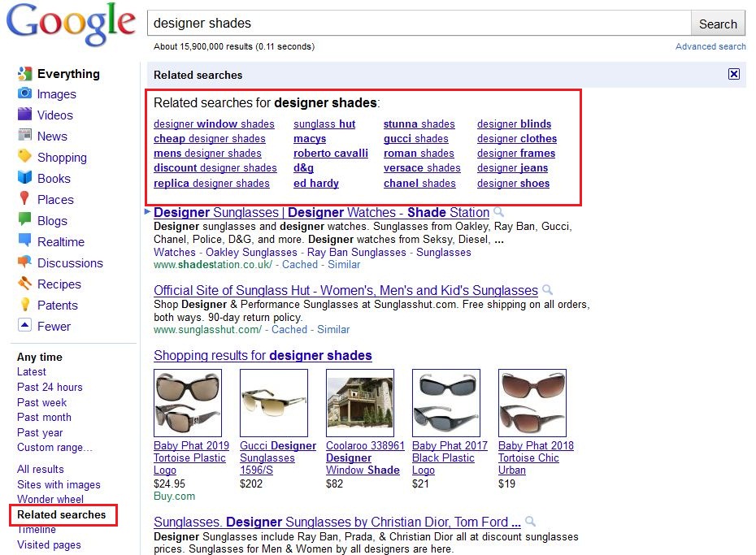The width and height of the screenshot is (756, 555).
Task: Go to Google logo homepage
Action: pos(71,24)
